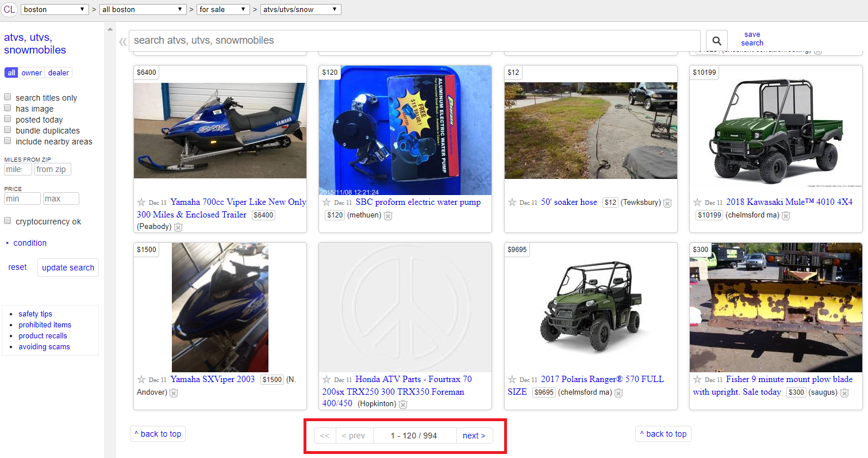Screen dimensions: 868x458
Task: Check include nearby areas
Action: tap(7, 141)
